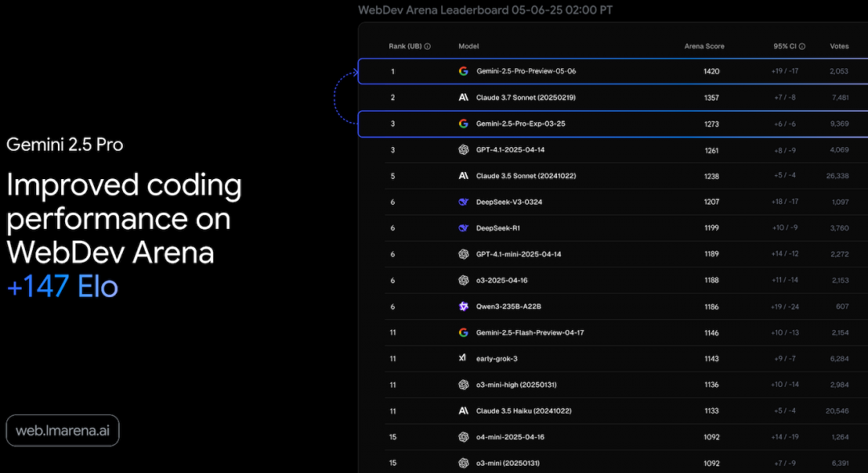The image size is (868, 473).
Task: Select the xAI logo beside early-grok-3
Action: (463, 358)
